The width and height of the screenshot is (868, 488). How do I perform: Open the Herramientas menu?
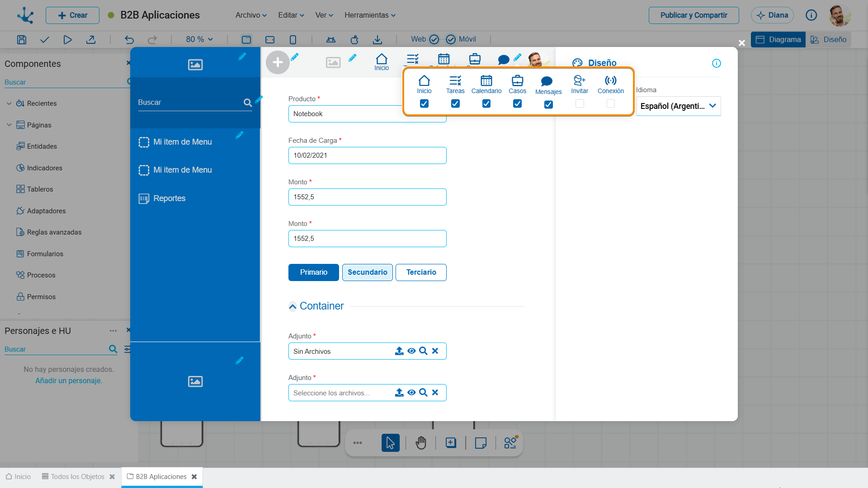click(370, 15)
